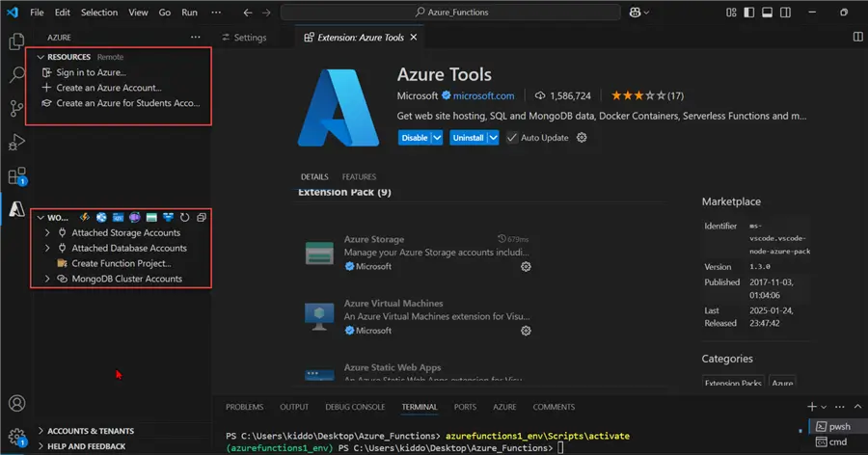Screen dimensions: 868x455
Task: Open the Selection menu
Action: pos(99,13)
